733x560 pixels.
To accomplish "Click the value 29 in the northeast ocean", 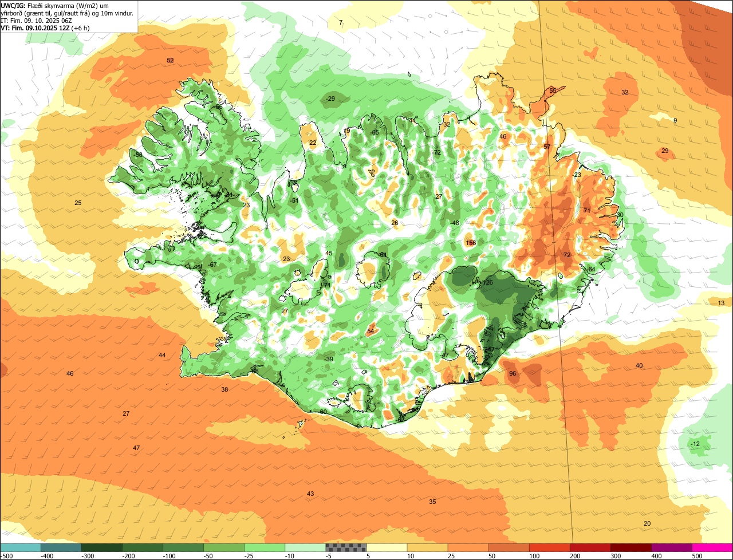I will (665, 151).
